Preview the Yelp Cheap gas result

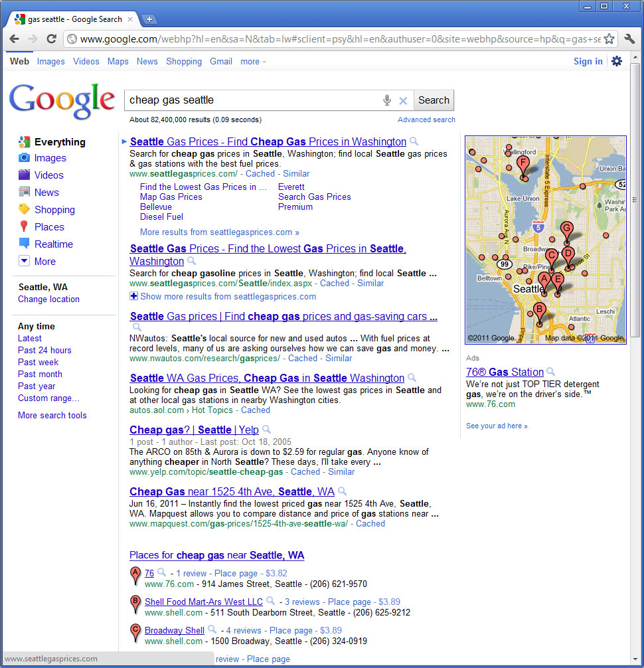pyautogui.click(x=266, y=429)
